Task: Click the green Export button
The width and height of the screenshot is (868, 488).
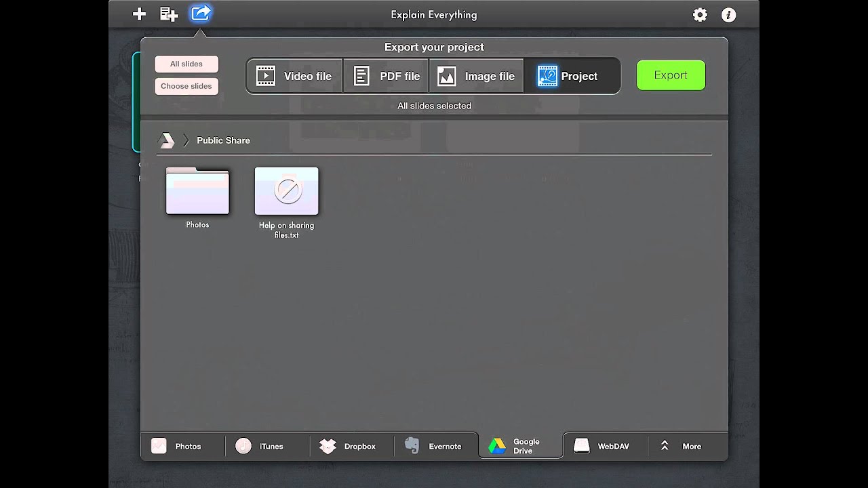Action: coord(671,75)
